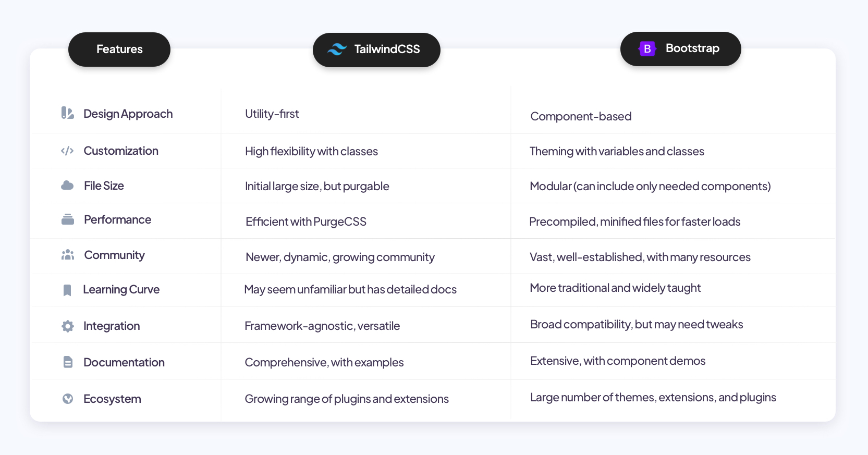Click the Documentation file icon
The height and width of the screenshot is (455, 868).
pos(68,362)
